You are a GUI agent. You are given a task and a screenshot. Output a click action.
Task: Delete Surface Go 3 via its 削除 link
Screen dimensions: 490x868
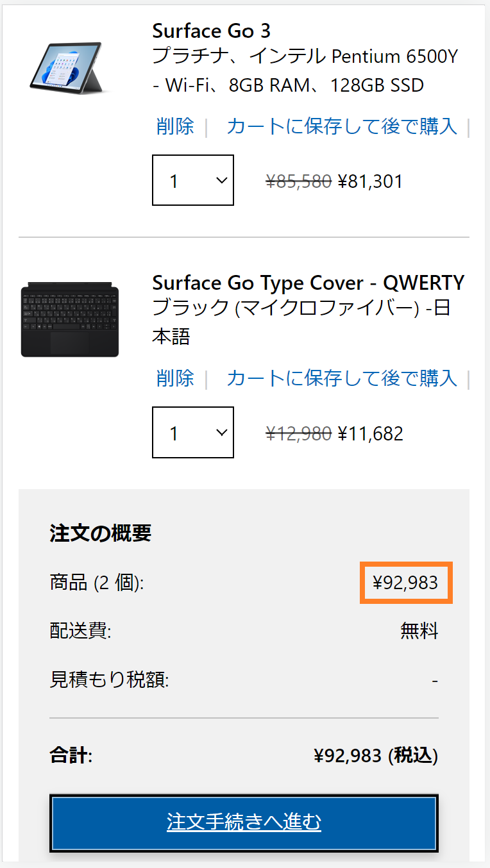click(175, 126)
